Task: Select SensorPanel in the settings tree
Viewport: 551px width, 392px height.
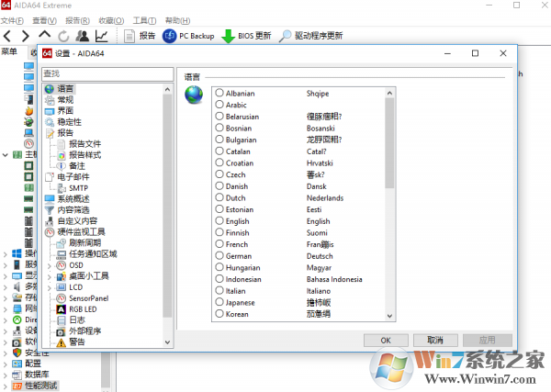Action: pyautogui.click(x=87, y=298)
